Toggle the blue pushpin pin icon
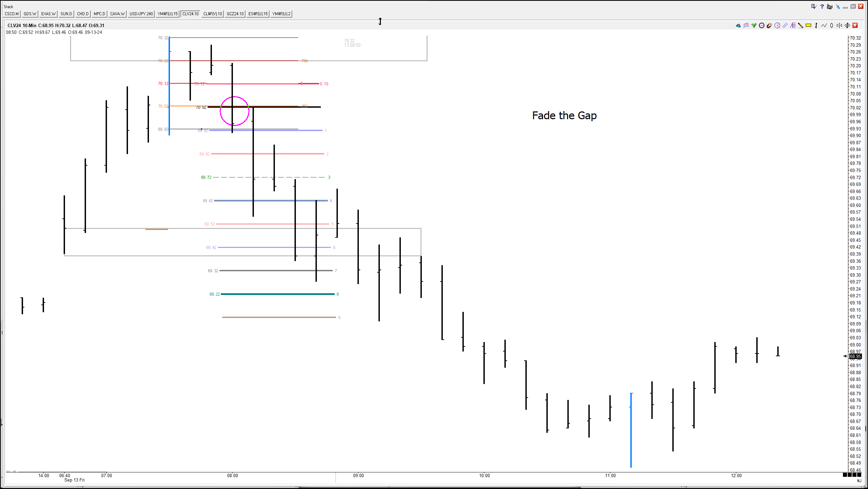The height and width of the screenshot is (489, 868). click(838, 6)
